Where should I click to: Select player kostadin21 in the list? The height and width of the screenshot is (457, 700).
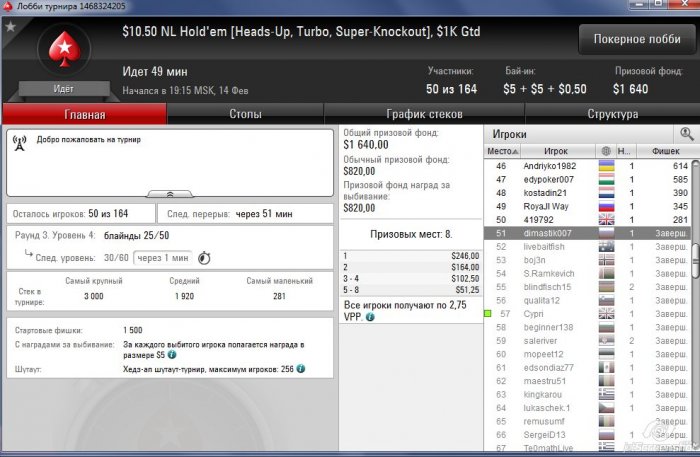point(587,192)
